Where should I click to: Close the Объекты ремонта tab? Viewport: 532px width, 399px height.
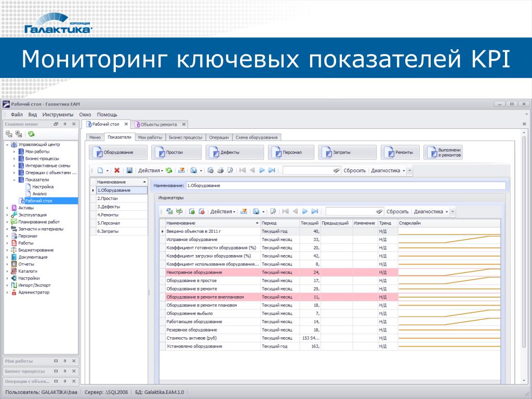pos(183,125)
